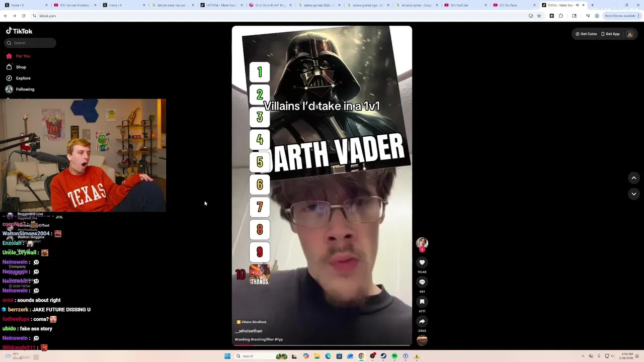Click the #rankingfilter hashtag
The width and height of the screenshot is (644, 362).
pos(262,339)
